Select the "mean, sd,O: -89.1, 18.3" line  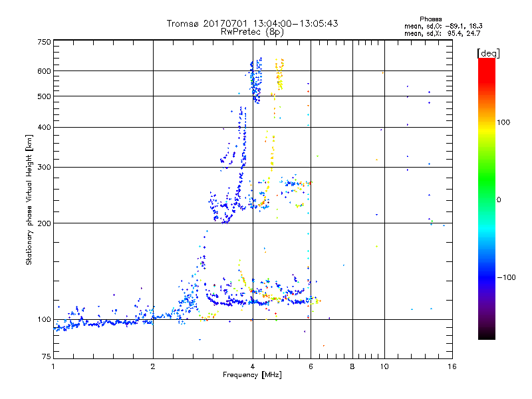click(444, 26)
